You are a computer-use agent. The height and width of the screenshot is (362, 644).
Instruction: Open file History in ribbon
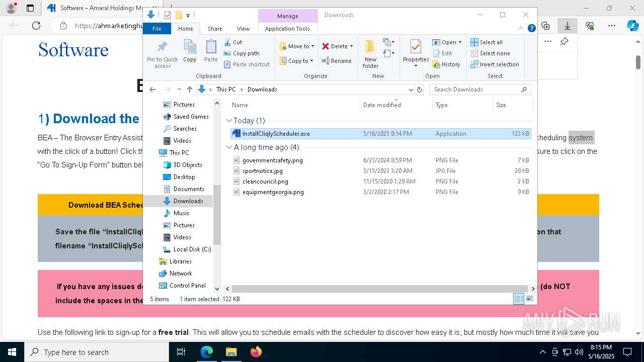click(446, 64)
